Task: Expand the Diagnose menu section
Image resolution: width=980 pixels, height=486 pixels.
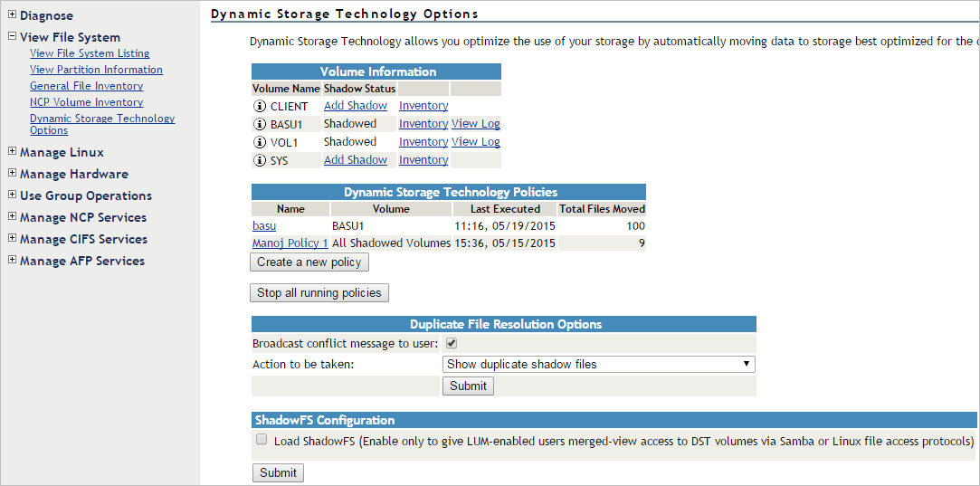Action: [13, 15]
